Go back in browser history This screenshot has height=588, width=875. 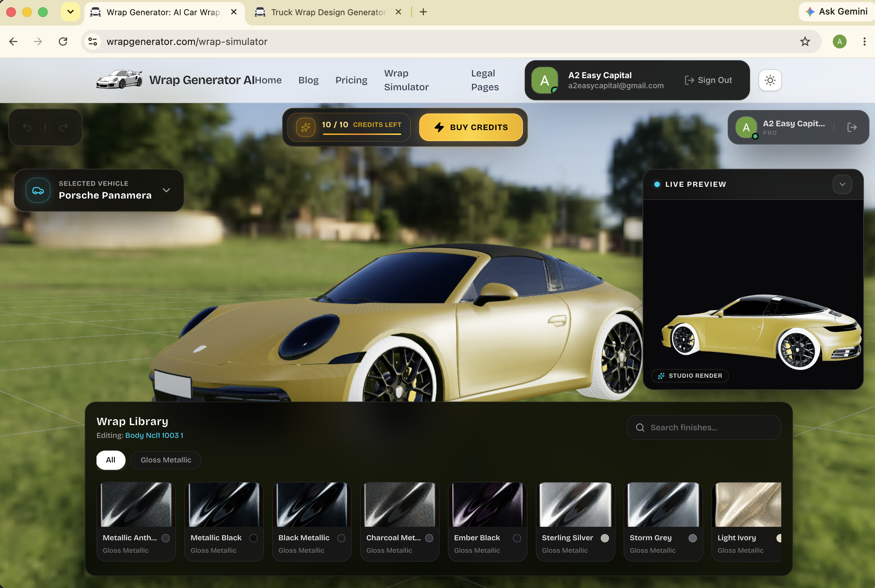coord(13,42)
